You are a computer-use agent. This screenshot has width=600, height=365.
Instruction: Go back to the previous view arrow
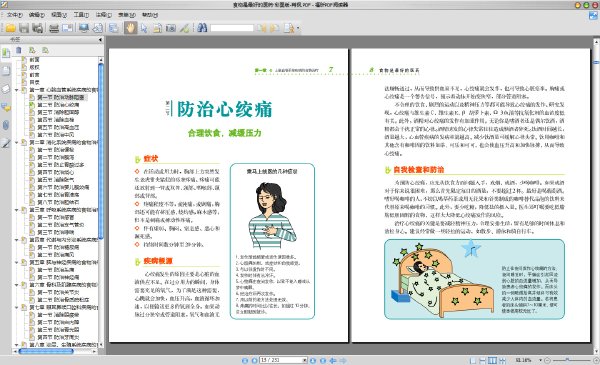coord(333,360)
